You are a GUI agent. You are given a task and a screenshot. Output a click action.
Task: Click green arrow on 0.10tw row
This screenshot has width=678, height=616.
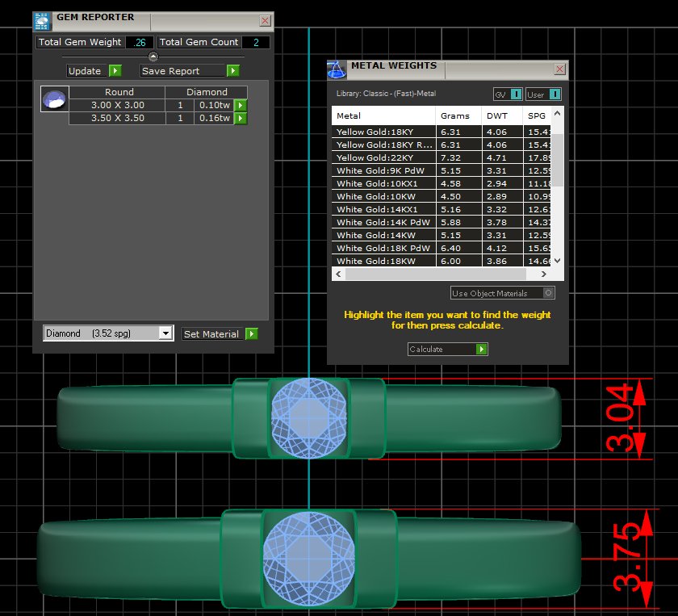click(x=241, y=105)
